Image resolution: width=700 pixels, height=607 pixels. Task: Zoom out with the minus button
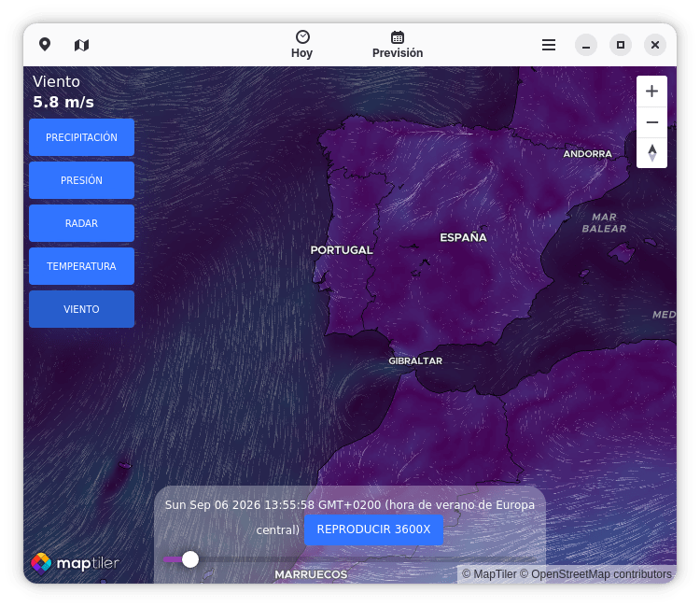(651, 122)
